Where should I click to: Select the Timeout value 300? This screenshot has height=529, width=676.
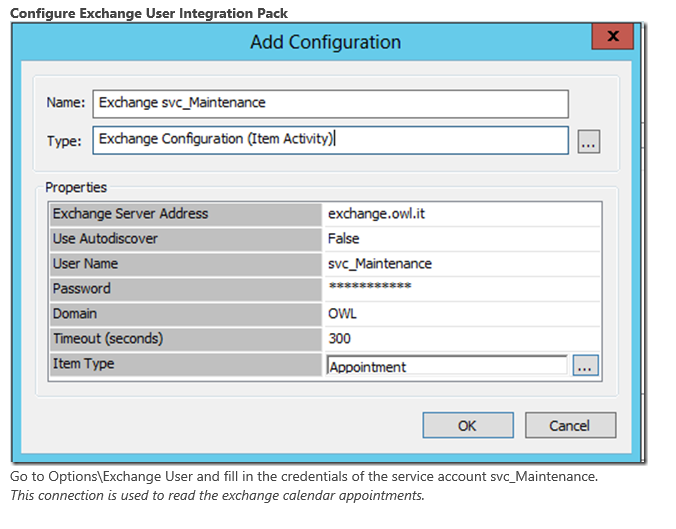click(462, 338)
